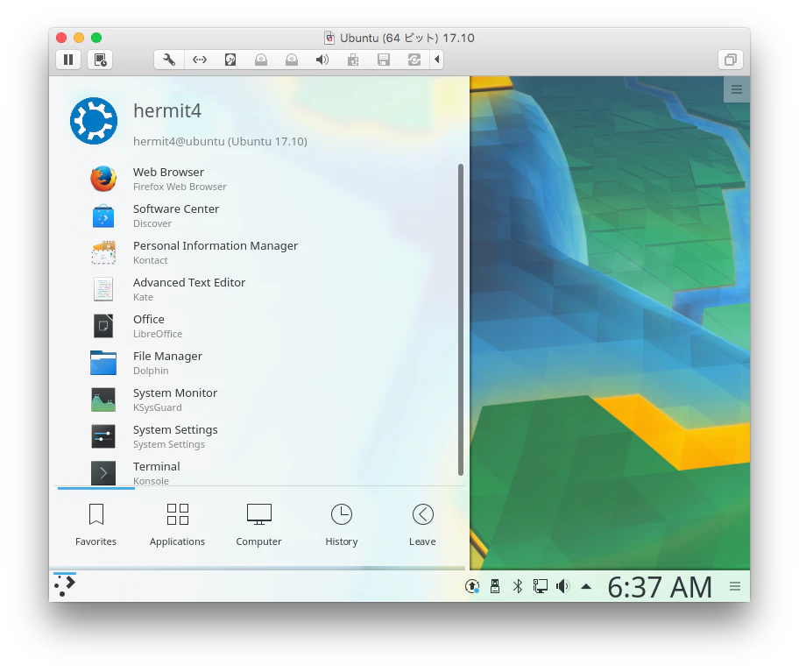This screenshot has width=799, height=672.
Task: Click the floppy disk icon in VMware toolbar
Action: click(384, 60)
